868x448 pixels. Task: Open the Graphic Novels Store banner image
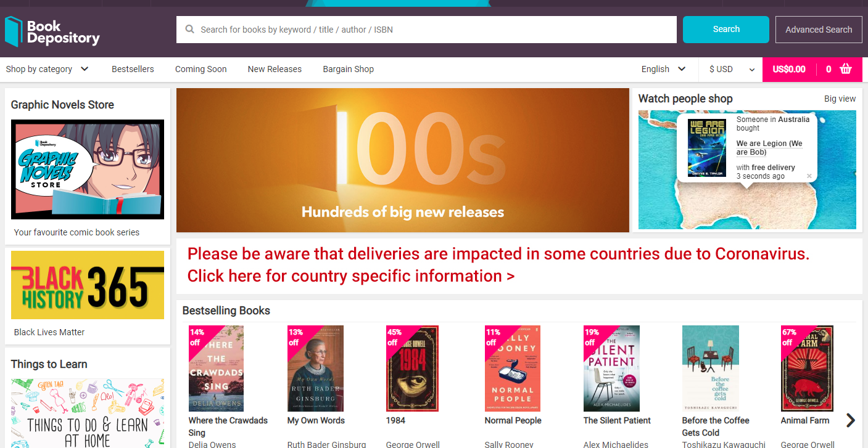[x=88, y=169]
